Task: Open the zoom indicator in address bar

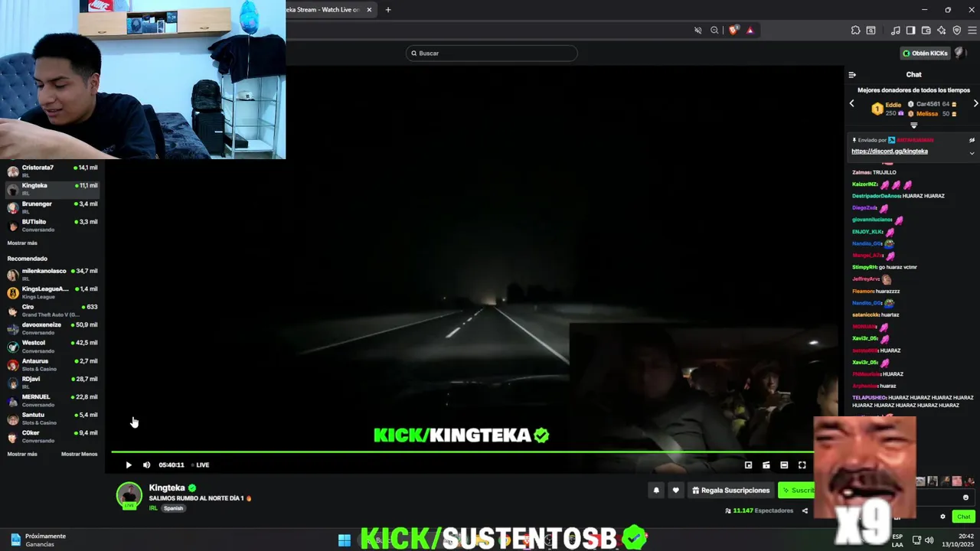Action: point(714,31)
